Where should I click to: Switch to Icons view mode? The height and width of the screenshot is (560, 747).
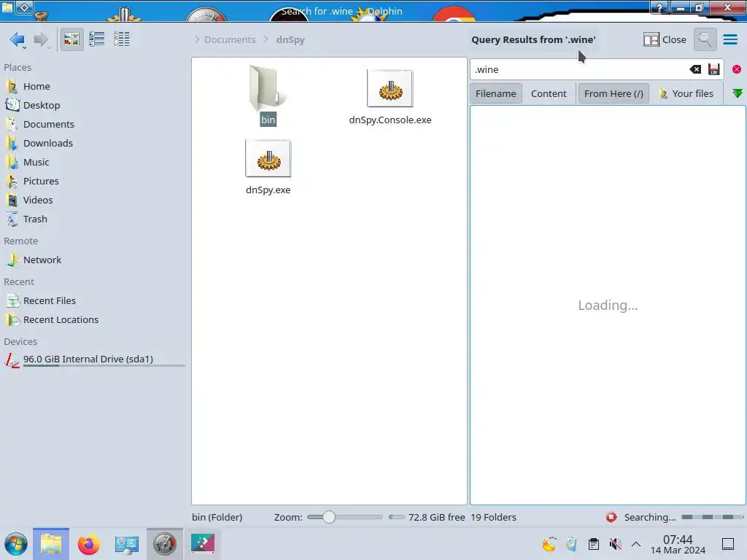(71, 39)
